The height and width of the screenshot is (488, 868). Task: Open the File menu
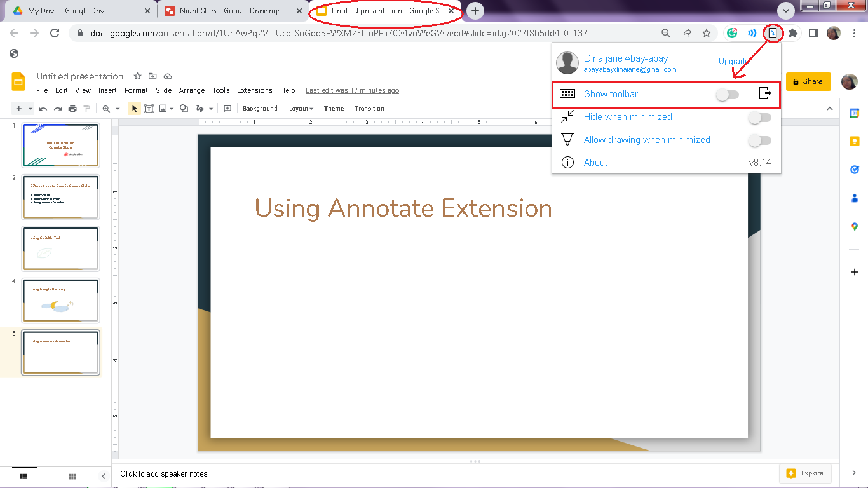[x=42, y=90]
